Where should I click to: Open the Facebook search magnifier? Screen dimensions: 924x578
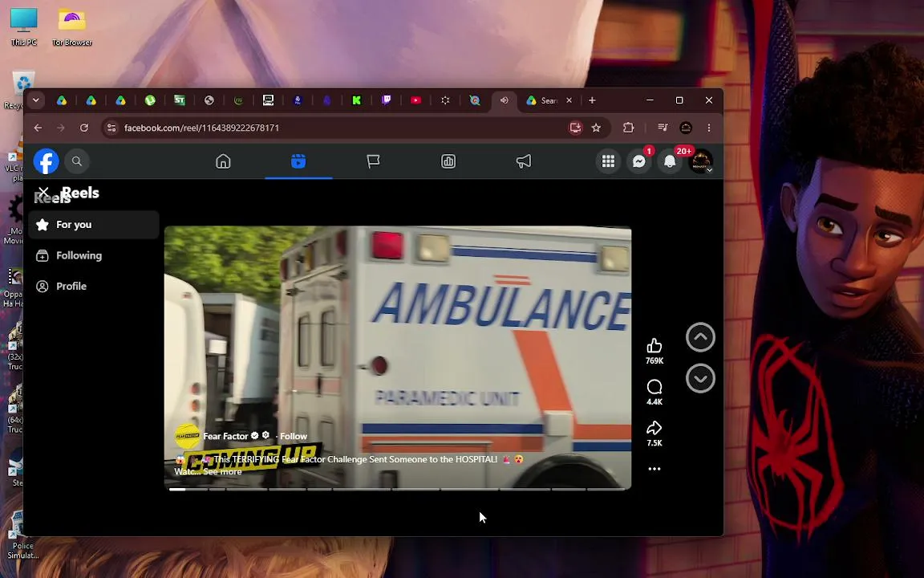point(77,161)
